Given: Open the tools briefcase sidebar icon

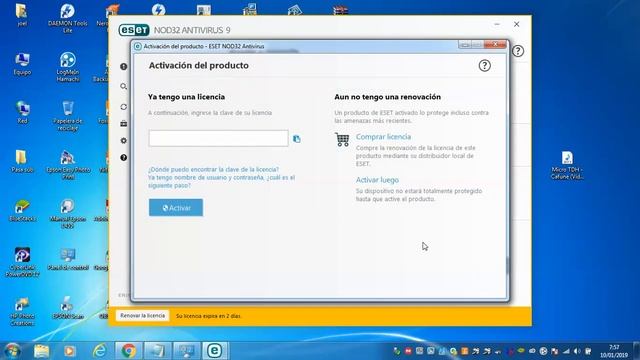Looking at the screenshot, I should 124,123.
